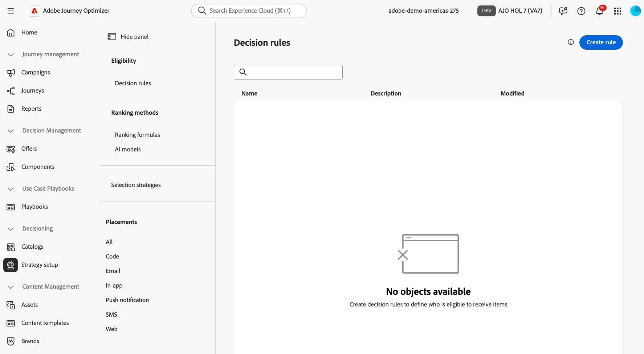Click the Create rule button

[601, 42]
